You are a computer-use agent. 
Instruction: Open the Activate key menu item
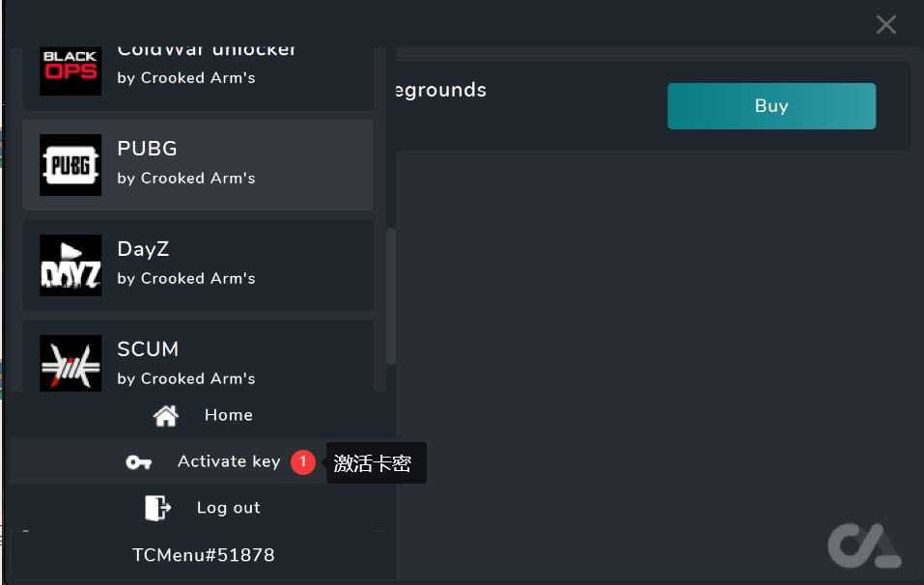[x=228, y=461]
